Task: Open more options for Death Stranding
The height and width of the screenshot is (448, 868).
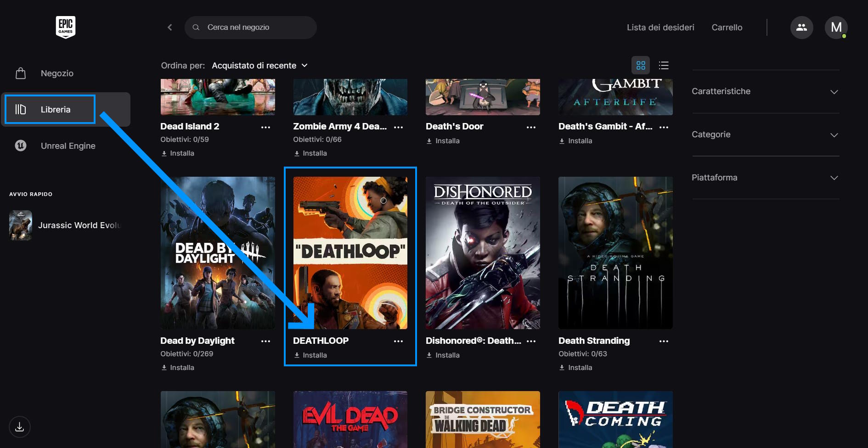Action: click(x=664, y=341)
